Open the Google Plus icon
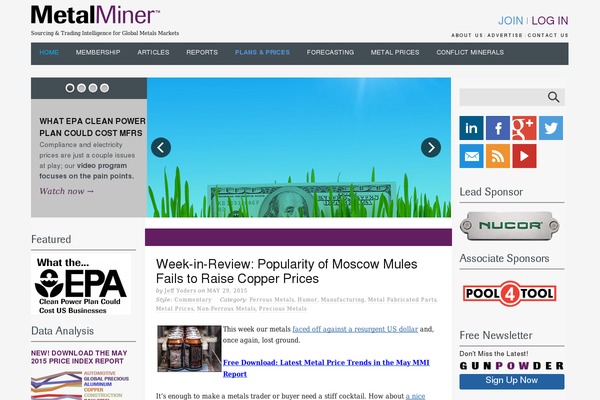600x400 pixels. [x=524, y=128]
